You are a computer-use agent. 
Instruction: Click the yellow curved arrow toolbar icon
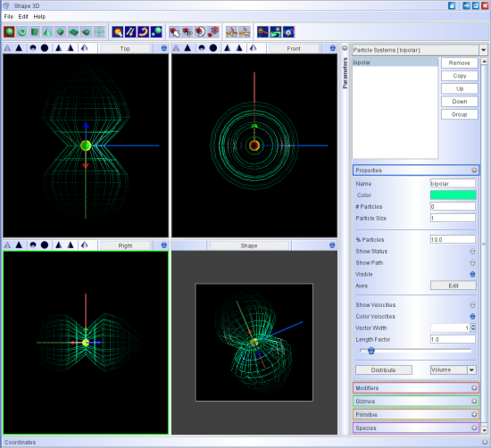[x=144, y=32]
